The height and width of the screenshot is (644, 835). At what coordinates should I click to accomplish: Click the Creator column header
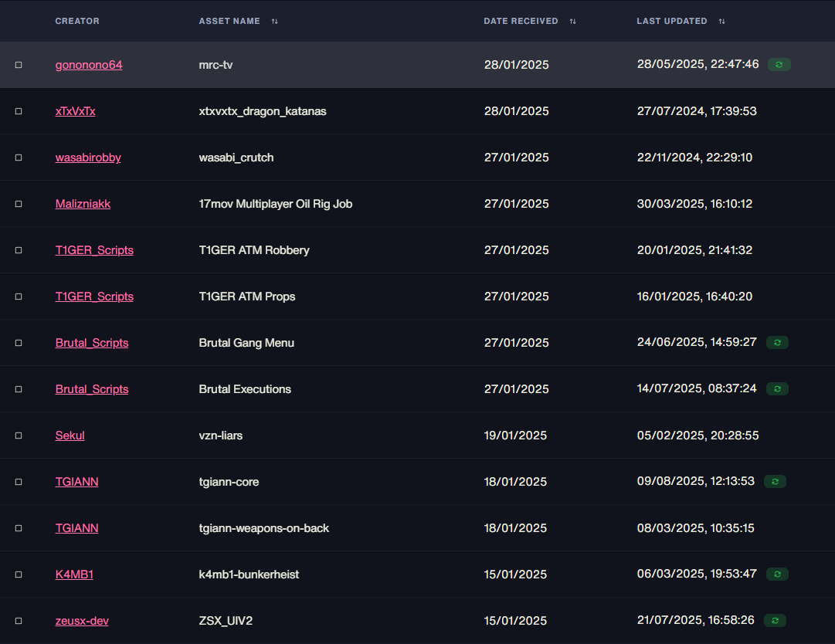[77, 22]
